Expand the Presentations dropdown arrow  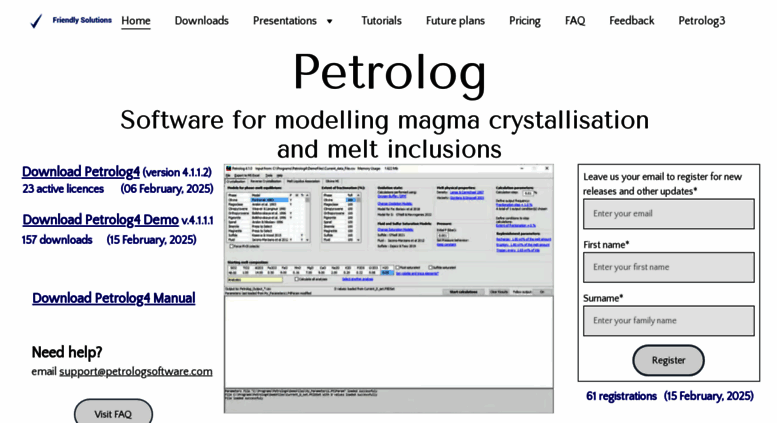[x=330, y=21]
